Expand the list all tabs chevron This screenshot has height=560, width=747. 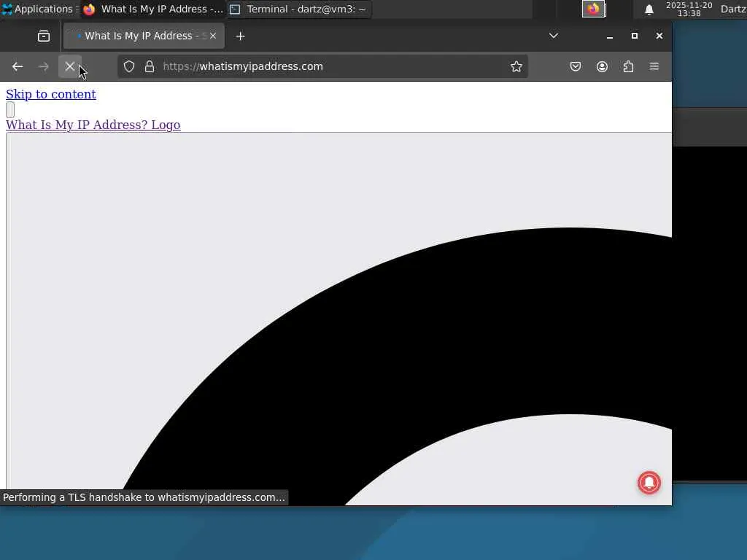554,36
